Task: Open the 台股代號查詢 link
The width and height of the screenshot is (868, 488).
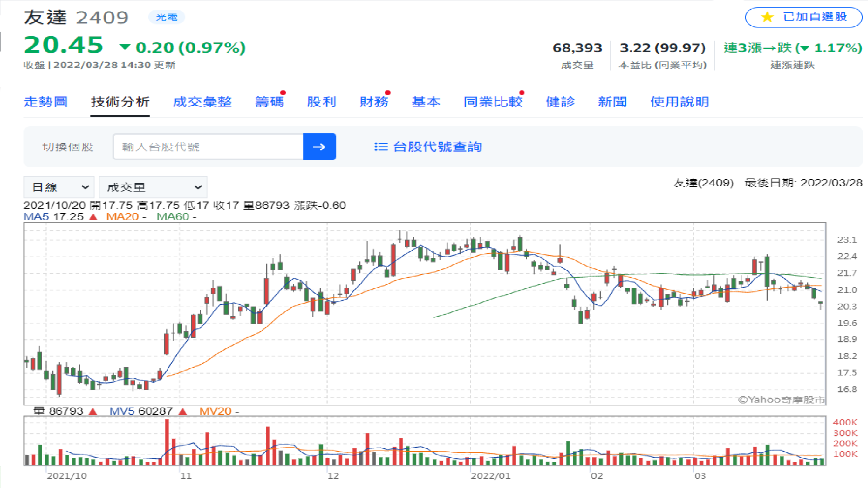Action: [437, 147]
